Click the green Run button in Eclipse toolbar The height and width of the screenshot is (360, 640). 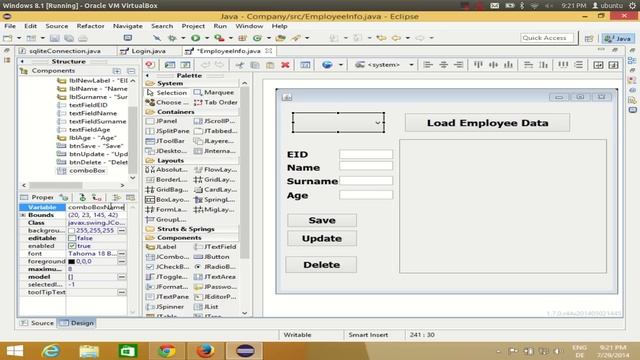[x=196, y=38]
